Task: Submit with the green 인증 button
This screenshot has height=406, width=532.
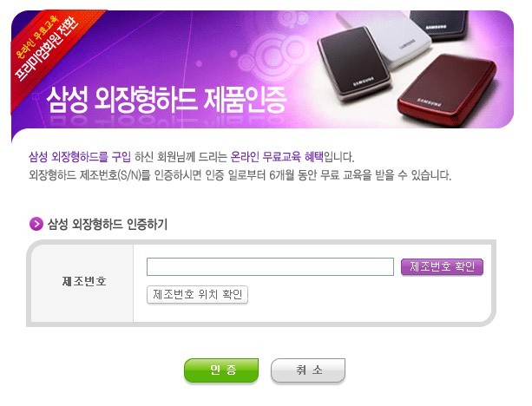Action: coord(221,370)
